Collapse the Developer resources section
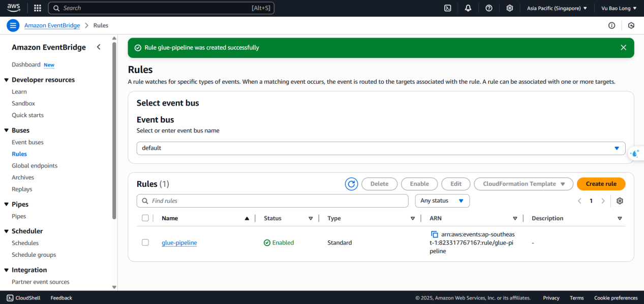 pyautogui.click(x=7, y=80)
